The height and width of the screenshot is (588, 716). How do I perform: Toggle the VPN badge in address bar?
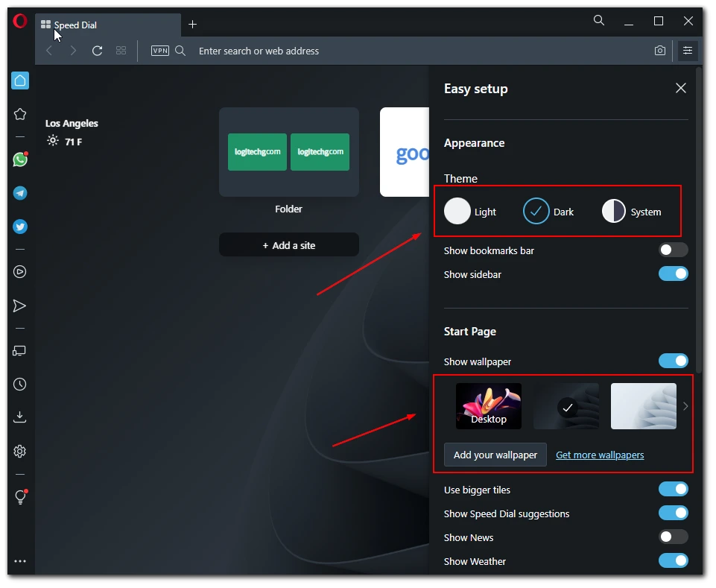(160, 51)
